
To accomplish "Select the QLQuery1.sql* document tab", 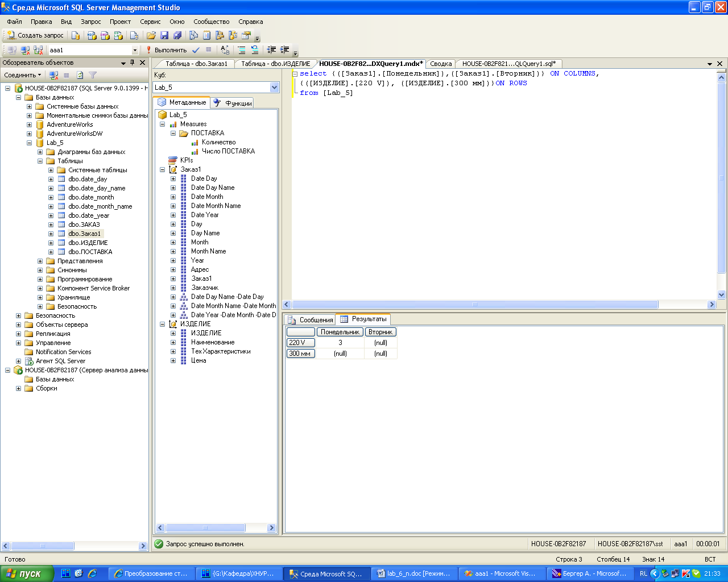I will (508, 64).
